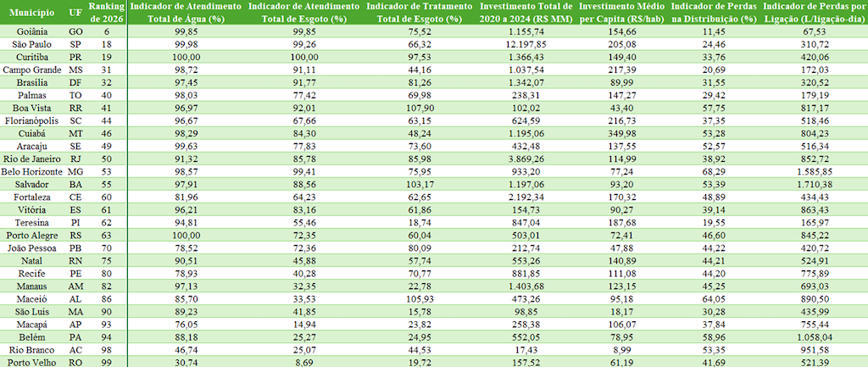Click the Campo Grande municipality cell

[32, 70]
